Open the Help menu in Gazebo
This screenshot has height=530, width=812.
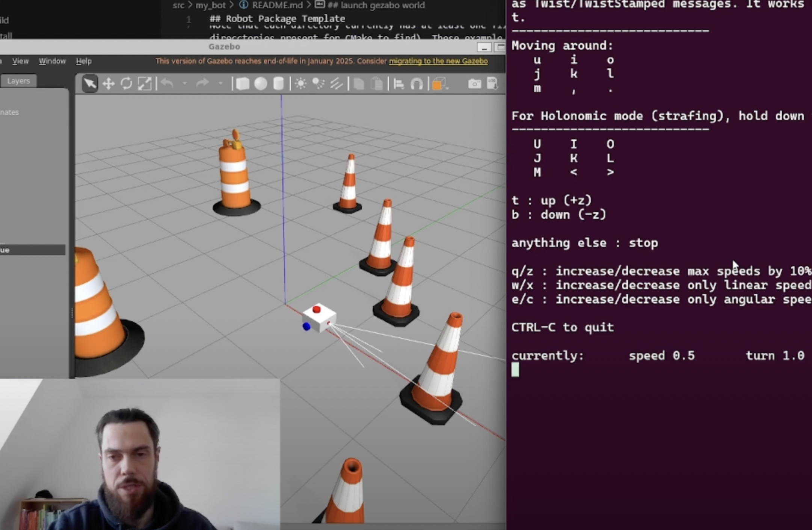click(84, 61)
